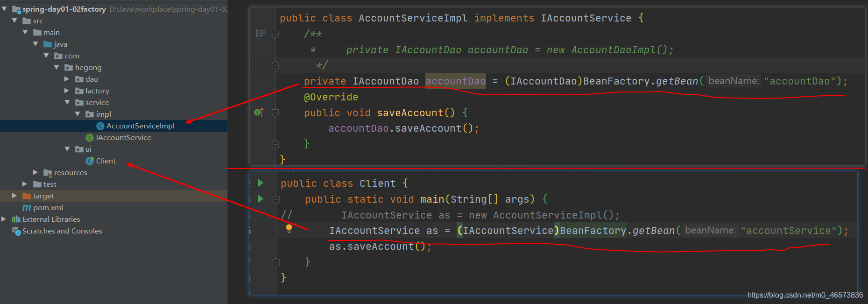Click the yellow intention light bulb
Image resolution: width=868 pixels, height=304 pixels.
click(x=289, y=228)
